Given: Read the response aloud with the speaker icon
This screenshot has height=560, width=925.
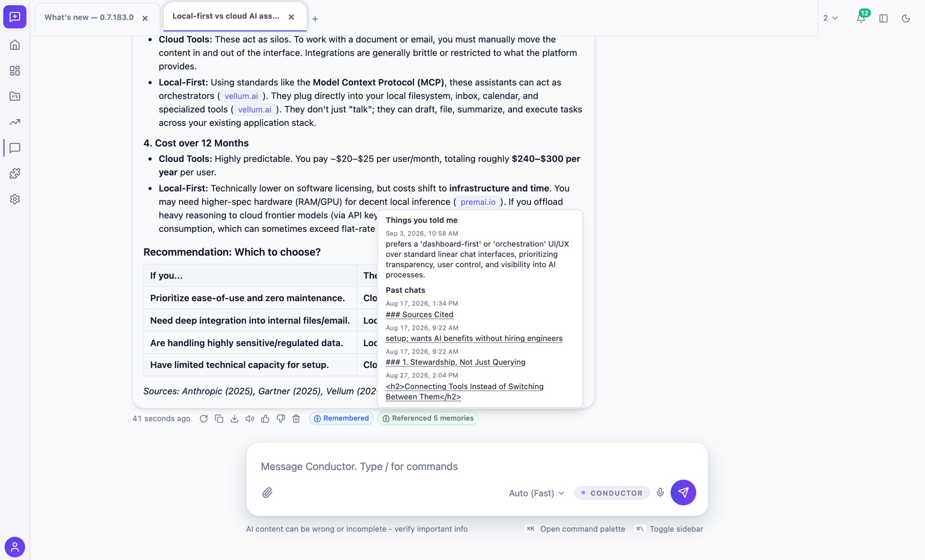Looking at the screenshot, I should point(250,419).
